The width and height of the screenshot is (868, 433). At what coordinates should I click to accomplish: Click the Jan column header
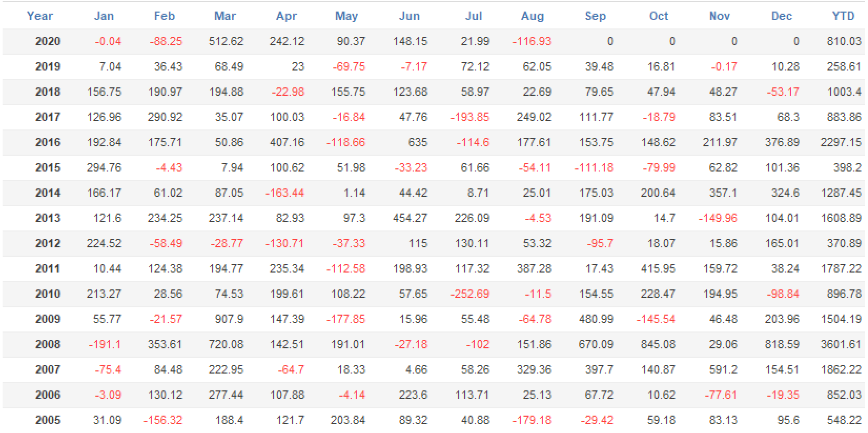pyautogui.click(x=104, y=16)
